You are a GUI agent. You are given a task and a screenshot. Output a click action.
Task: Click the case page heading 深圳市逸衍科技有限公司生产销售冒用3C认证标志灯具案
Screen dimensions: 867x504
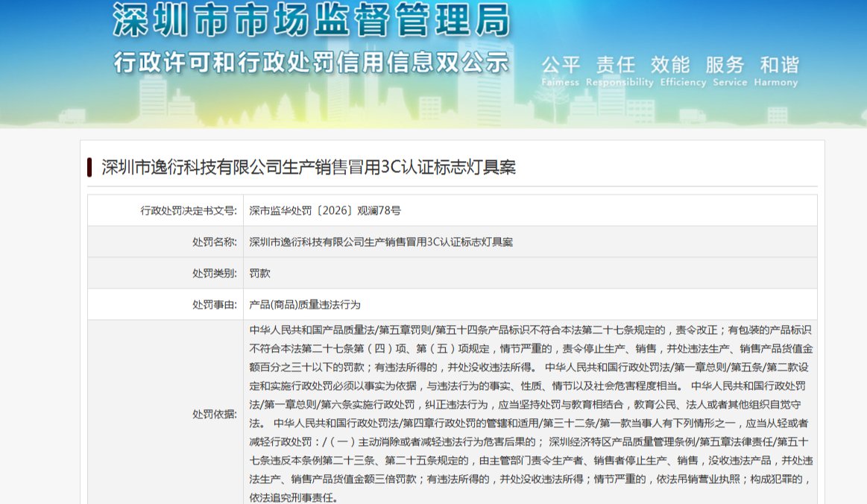(x=308, y=167)
